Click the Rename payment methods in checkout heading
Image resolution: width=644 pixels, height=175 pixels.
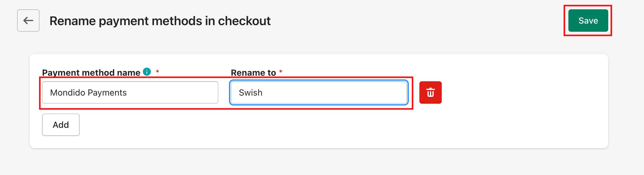point(160,21)
